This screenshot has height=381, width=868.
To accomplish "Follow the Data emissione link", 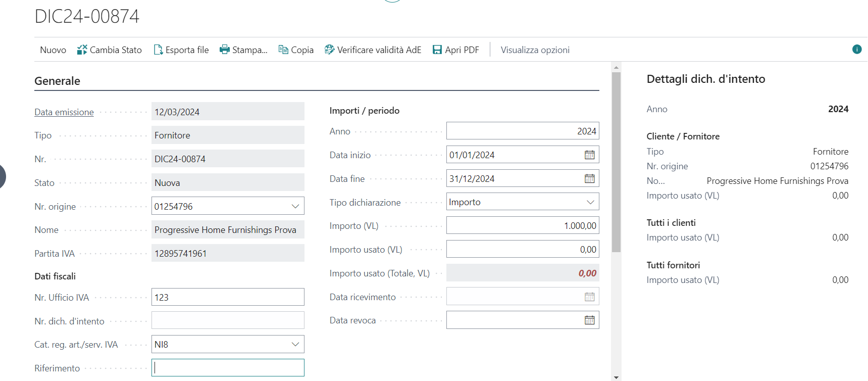I will (x=64, y=112).
